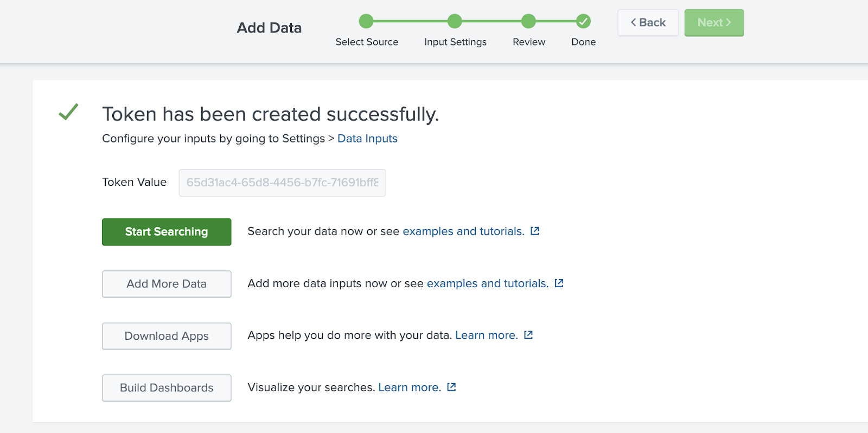Follow examples and tutorials link for data inputs

tap(487, 283)
